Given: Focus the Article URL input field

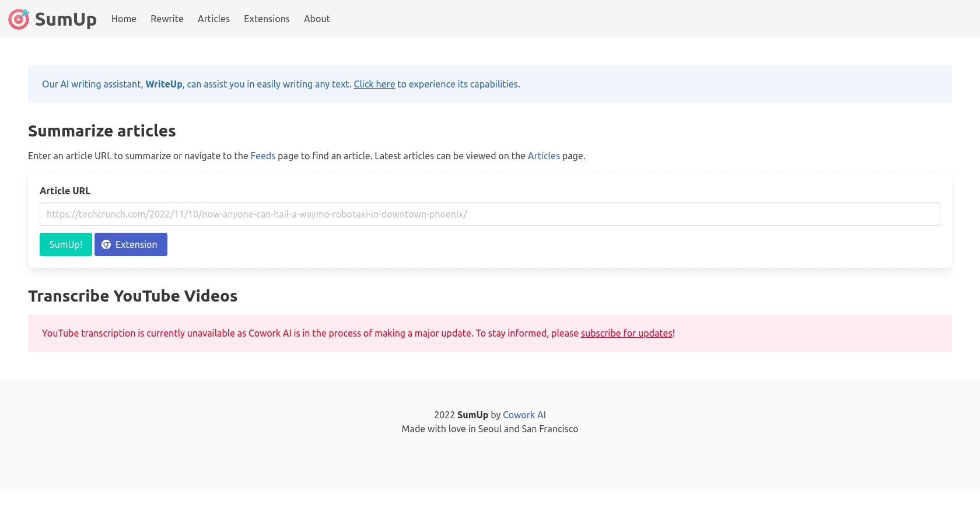Looking at the screenshot, I should pyautogui.click(x=490, y=214).
